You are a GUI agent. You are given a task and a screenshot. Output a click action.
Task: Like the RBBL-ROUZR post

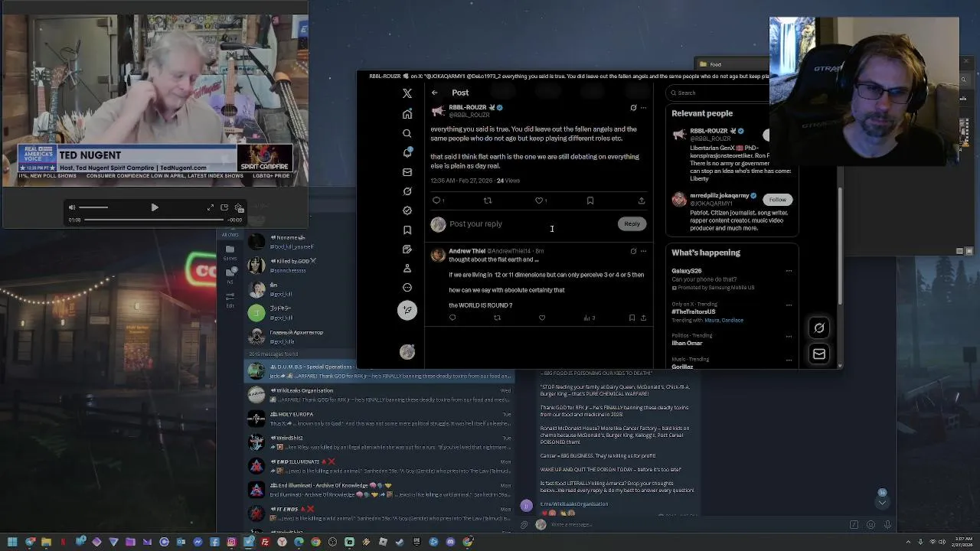tap(539, 201)
